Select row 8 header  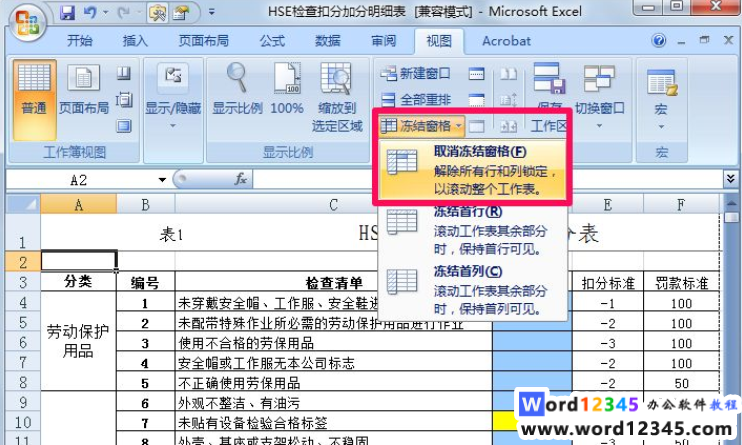(23, 382)
